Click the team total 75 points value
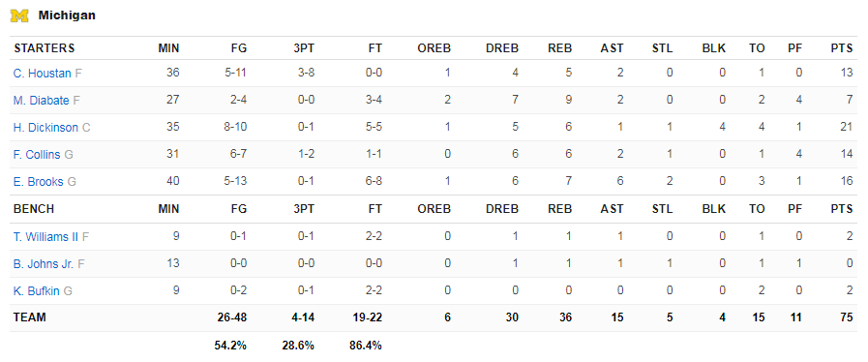 click(847, 317)
